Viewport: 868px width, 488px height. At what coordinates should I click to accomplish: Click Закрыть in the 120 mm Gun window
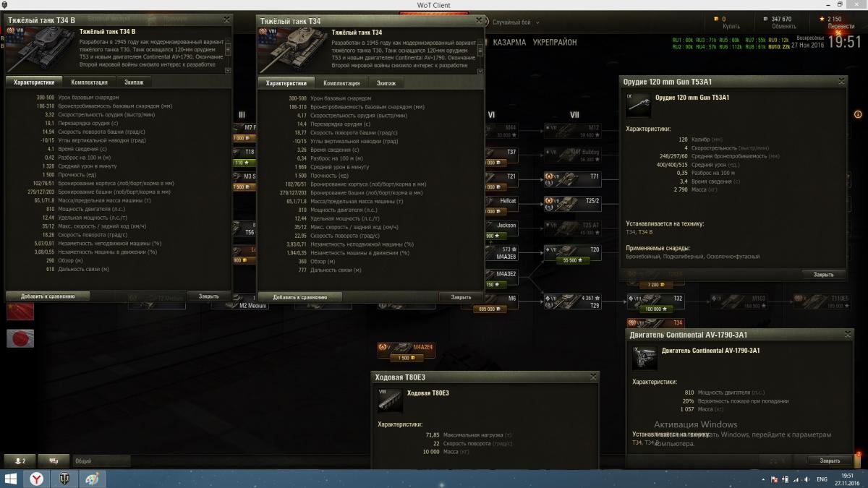[x=823, y=275]
